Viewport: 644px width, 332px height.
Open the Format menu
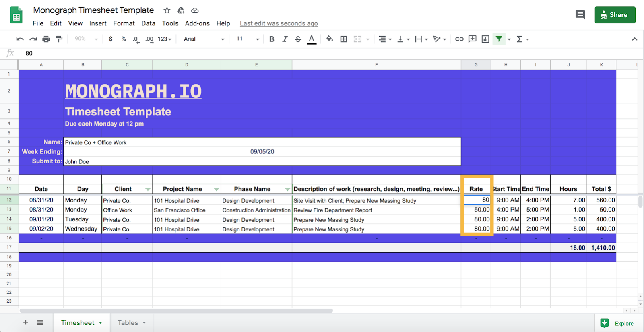click(x=124, y=23)
